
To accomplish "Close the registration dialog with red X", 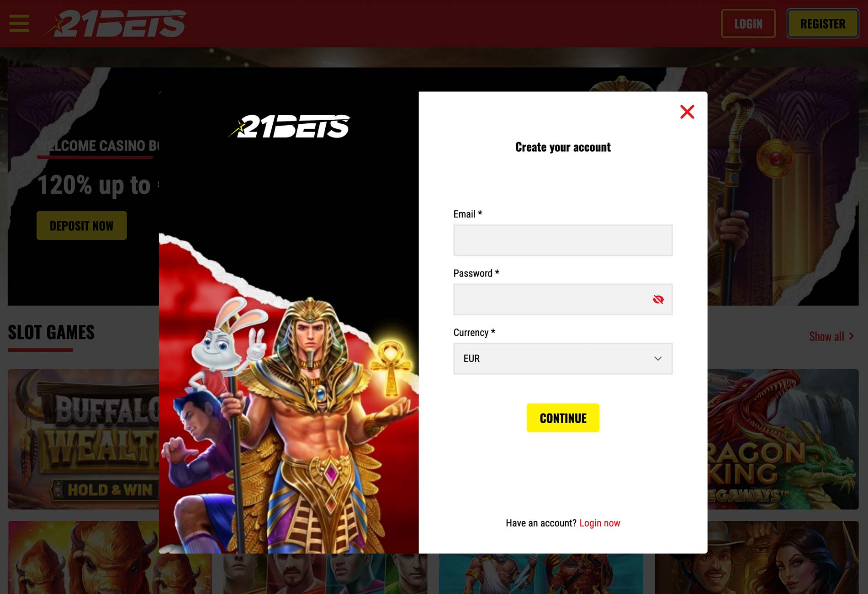I will (687, 112).
